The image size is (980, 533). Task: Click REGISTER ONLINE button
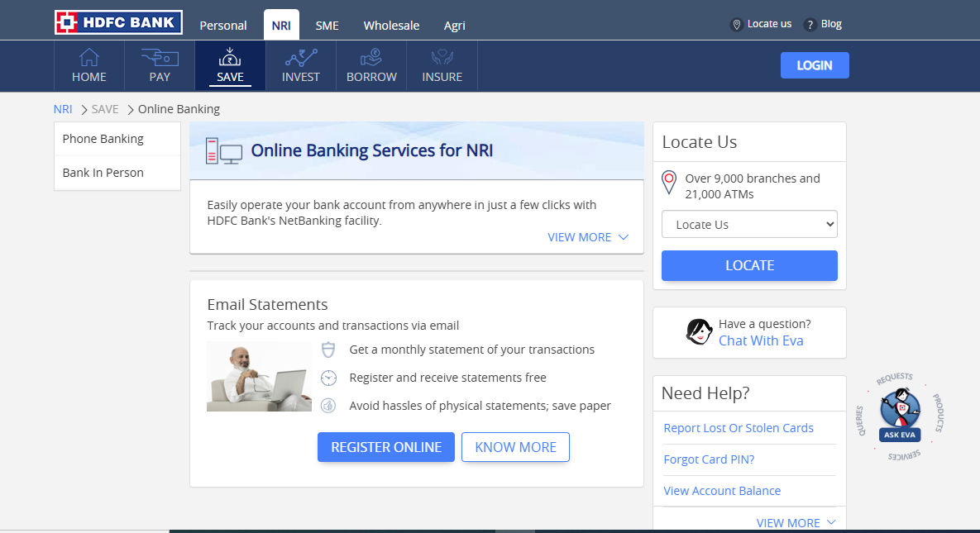tap(386, 447)
